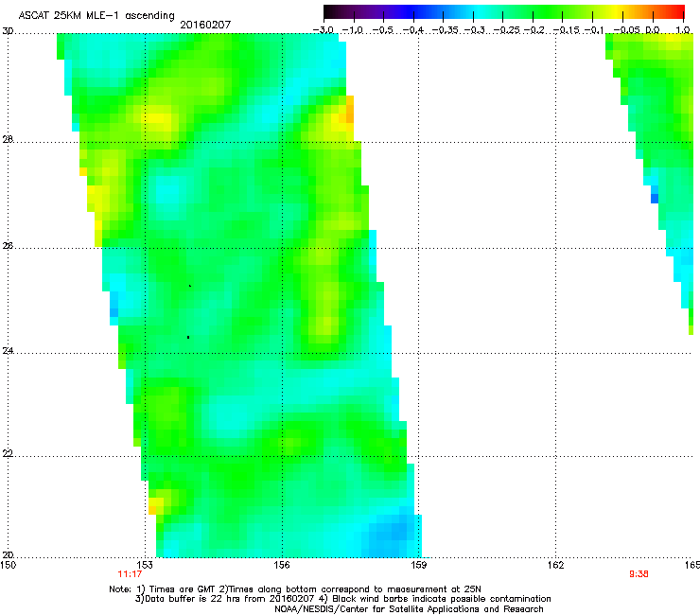Screen dimensions: 700x615
Task: Click the 'Data buffer is 22 hrs' note line
Action: 342,599
